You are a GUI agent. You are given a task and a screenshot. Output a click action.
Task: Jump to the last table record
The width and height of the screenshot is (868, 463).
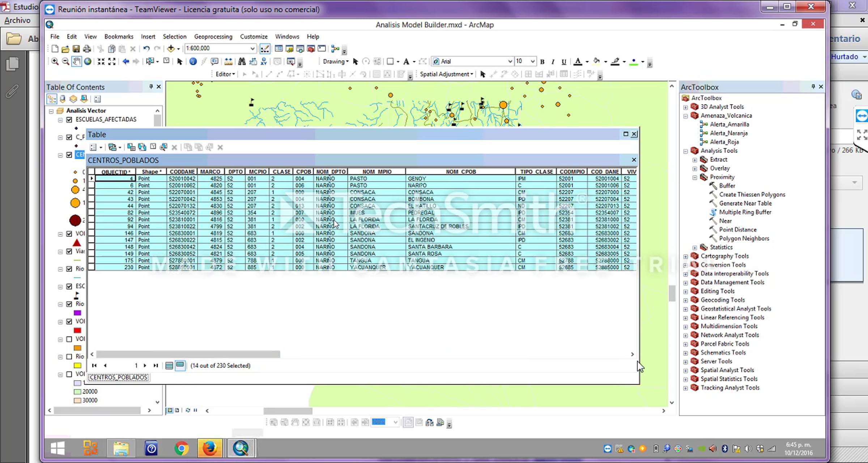coord(156,366)
